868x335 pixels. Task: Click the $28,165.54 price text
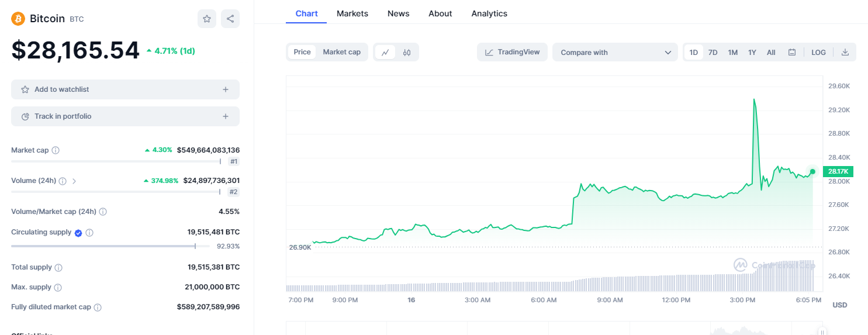coord(75,50)
